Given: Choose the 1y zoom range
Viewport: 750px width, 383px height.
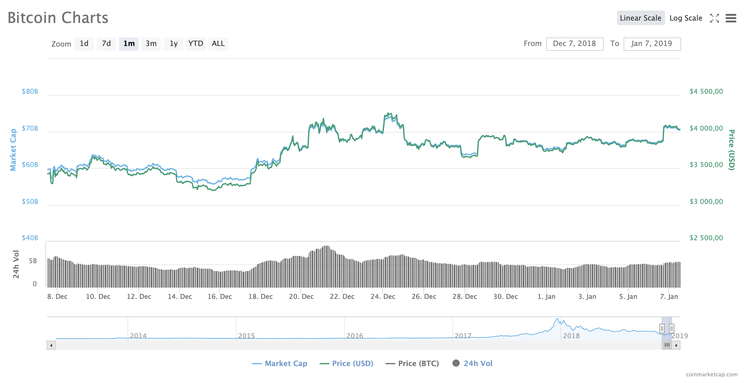Looking at the screenshot, I should pyautogui.click(x=174, y=44).
